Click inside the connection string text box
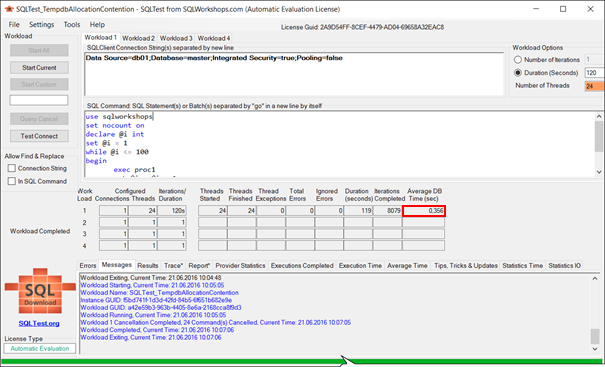This screenshot has height=367, width=605. [x=294, y=74]
